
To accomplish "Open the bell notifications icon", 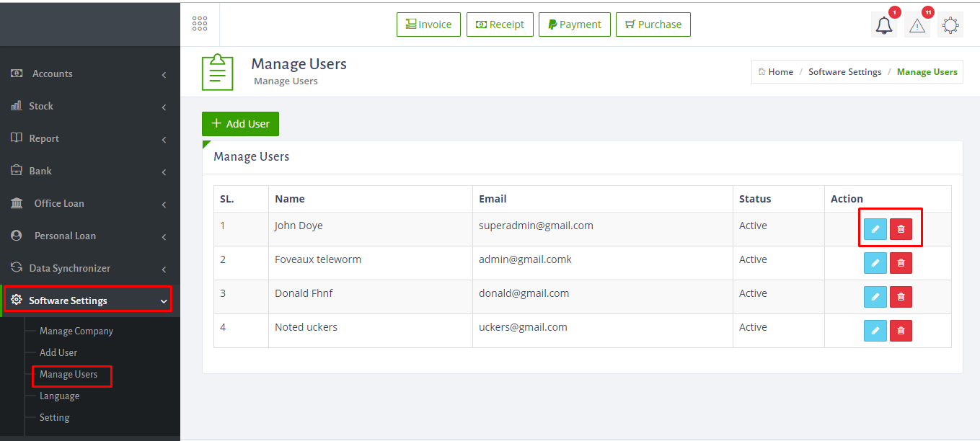I will click(884, 25).
